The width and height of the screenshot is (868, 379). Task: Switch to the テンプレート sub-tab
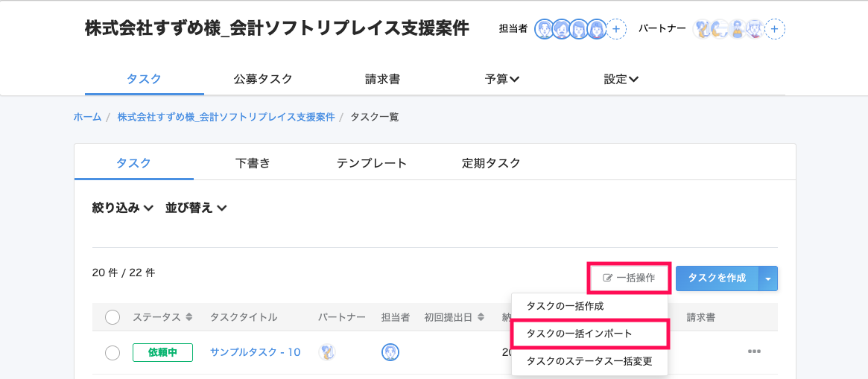pos(372,163)
